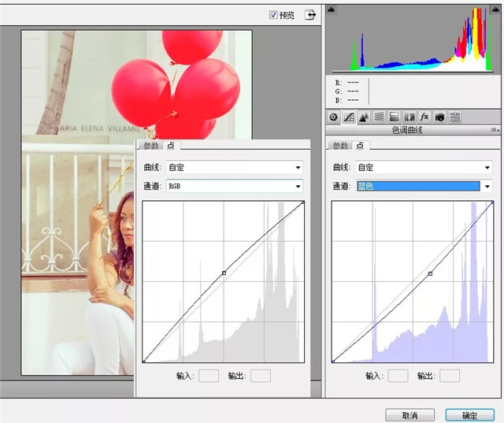Select the midpoint on the blue curve

tap(430, 273)
